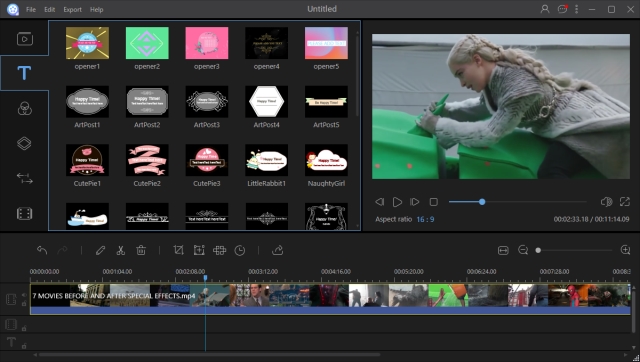640x362 pixels.
Task: Choose the ArtPost5 ribbon template
Action: (x=326, y=102)
